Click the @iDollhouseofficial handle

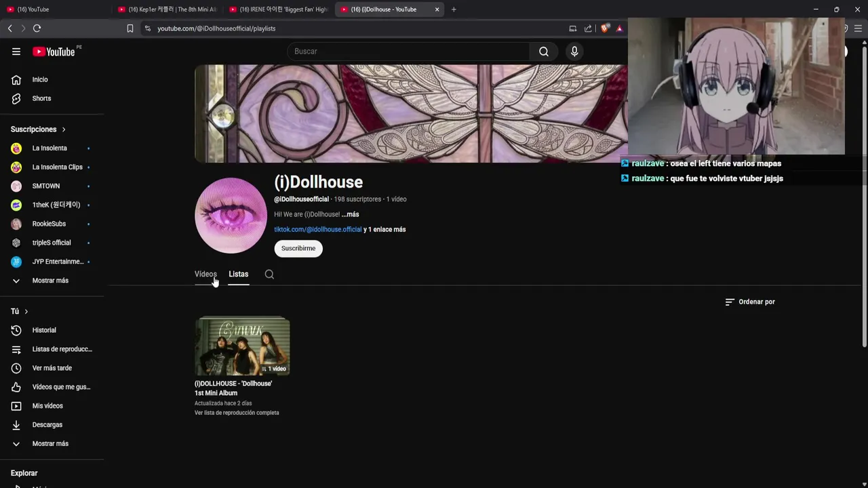(301, 199)
